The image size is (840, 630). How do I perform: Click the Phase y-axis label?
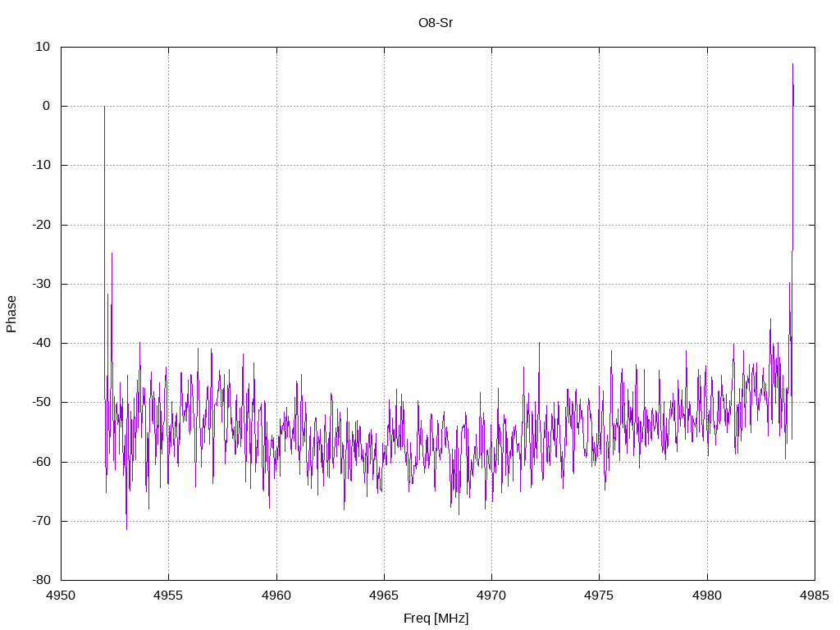pyautogui.click(x=11, y=314)
